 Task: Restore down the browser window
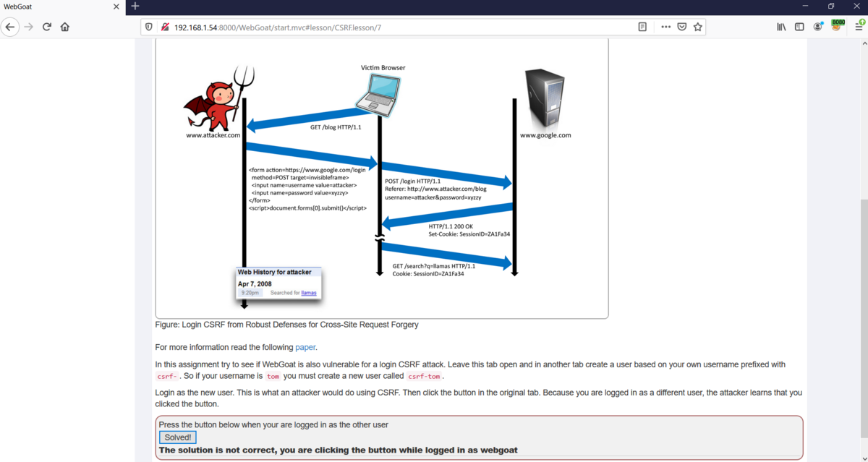(831, 7)
